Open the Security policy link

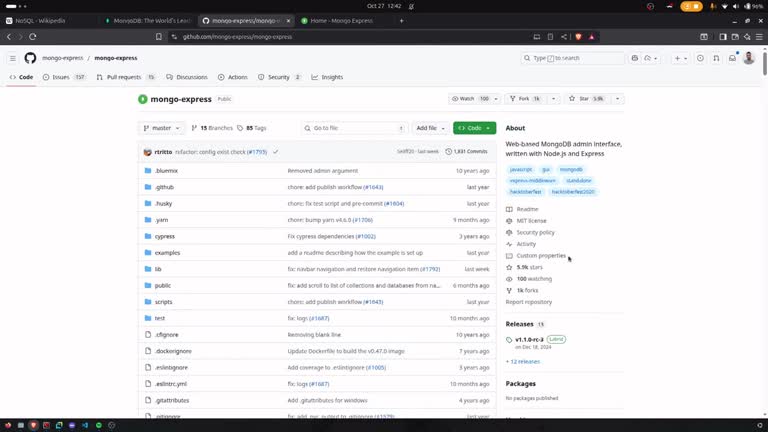pos(535,233)
